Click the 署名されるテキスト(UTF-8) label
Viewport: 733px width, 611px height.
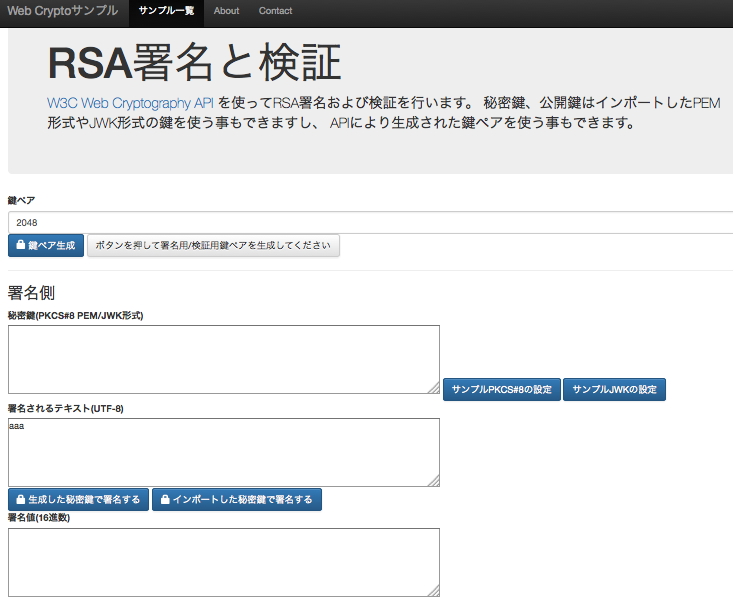click(65, 409)
